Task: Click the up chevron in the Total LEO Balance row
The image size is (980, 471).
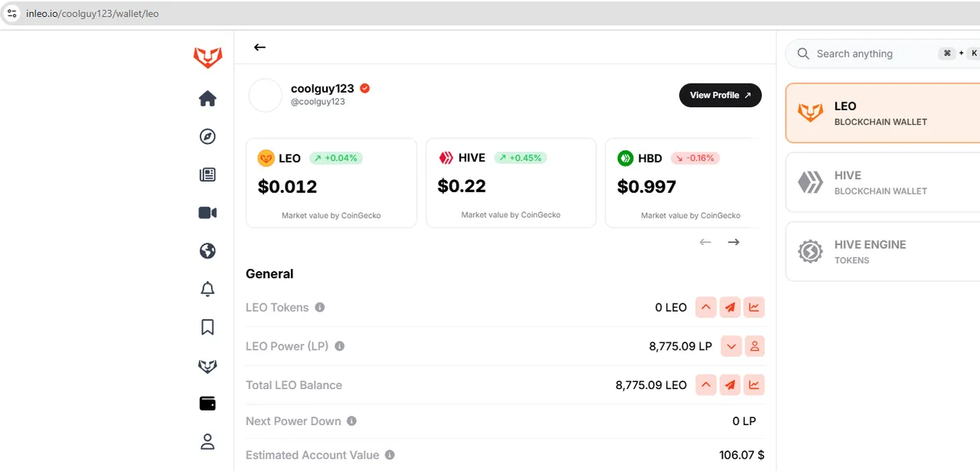Action: (x=706, y=385)
